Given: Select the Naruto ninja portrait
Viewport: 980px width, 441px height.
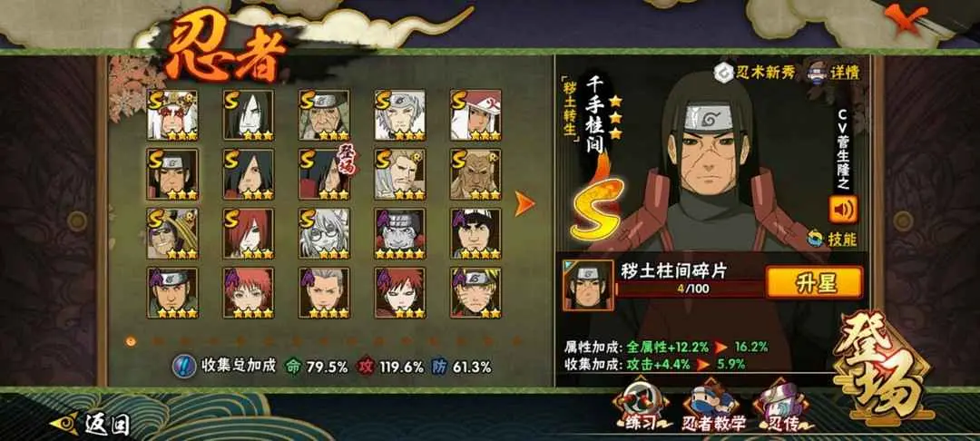Looking at the screenshot, I should pyautogui.click(x=476, y=293).
